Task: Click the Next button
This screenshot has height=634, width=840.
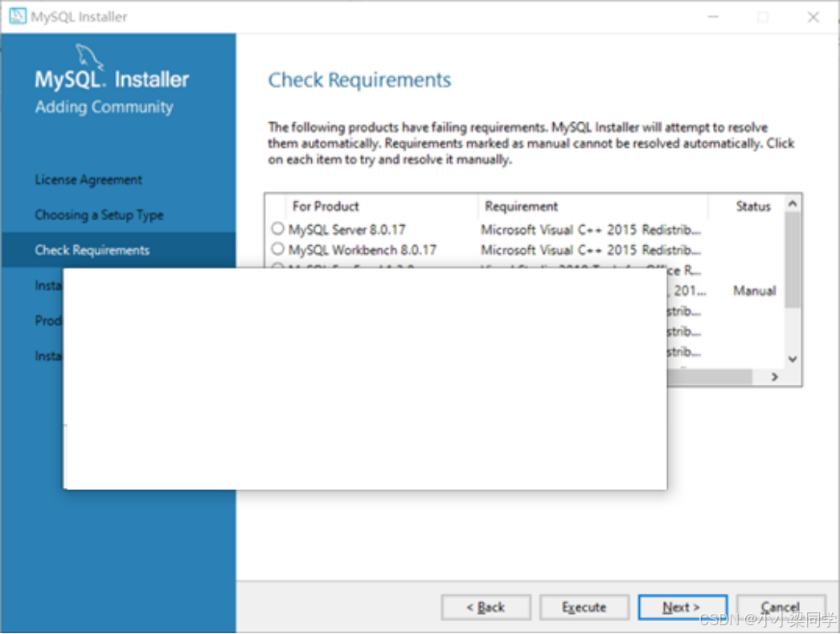Action: (682, 607)
